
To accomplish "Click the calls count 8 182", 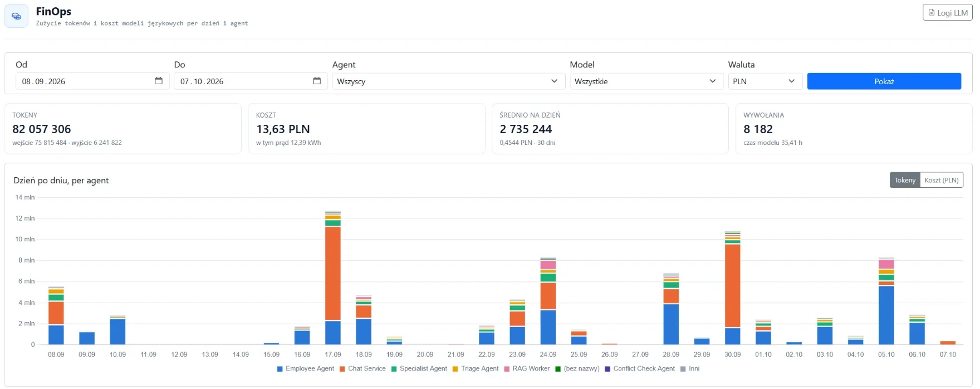I will click(758, 129).
